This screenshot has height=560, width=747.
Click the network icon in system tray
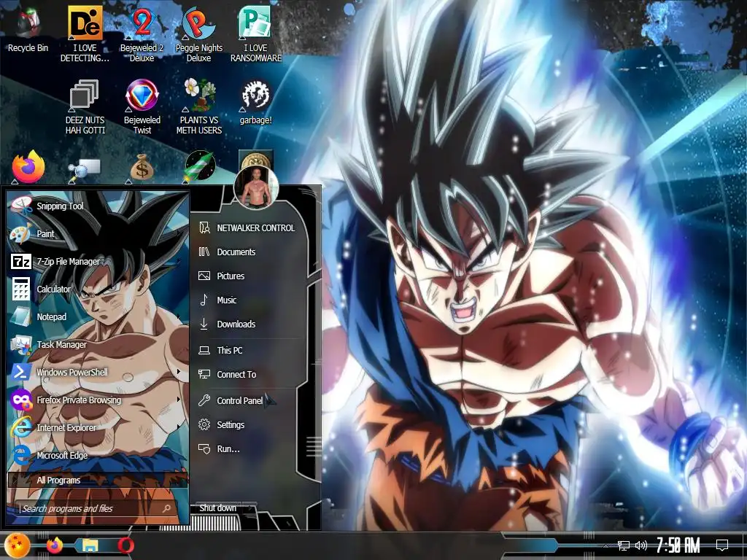(624, 545)
